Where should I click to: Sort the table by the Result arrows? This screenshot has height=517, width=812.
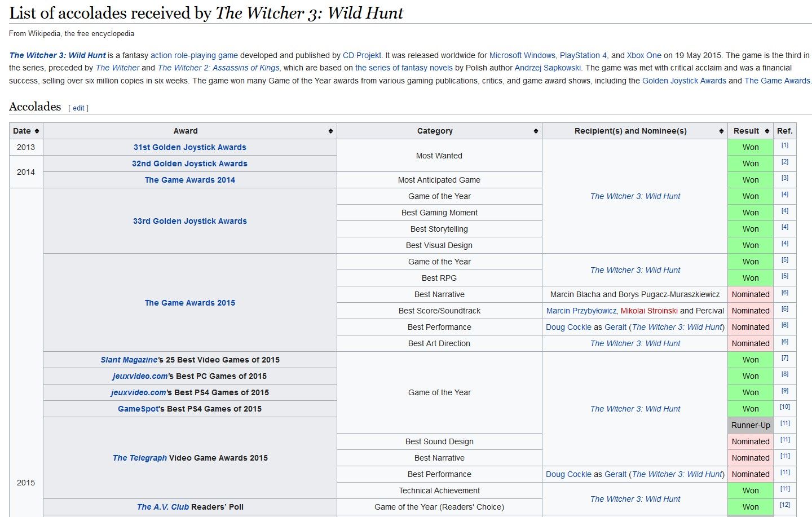tap(767, 131)
